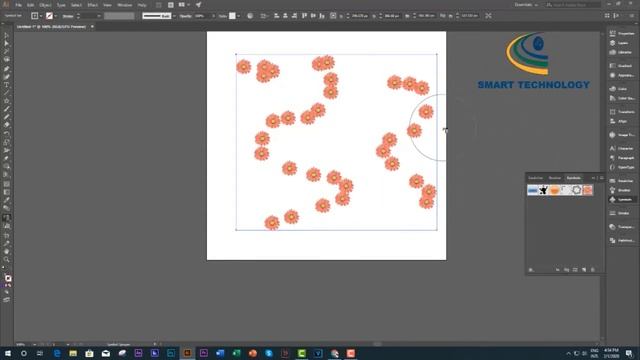Open Word from the taskbar
This screenshot has width=640, height=360.
[220, 353]
